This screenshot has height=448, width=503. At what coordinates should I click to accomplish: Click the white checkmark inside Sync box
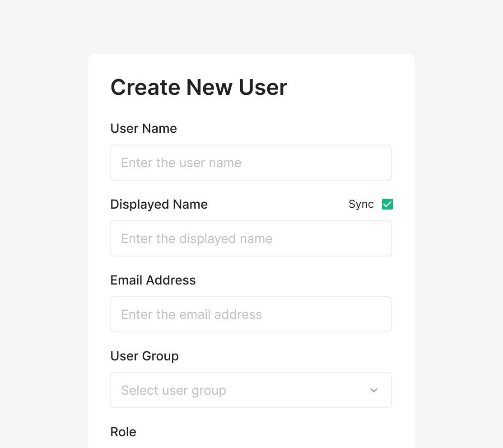click(387, 205)
